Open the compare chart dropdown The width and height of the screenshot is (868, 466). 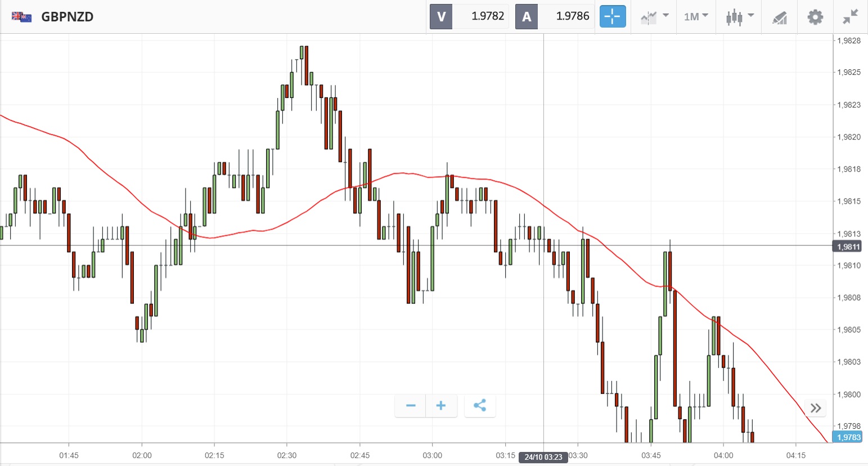tap(654, 17)
